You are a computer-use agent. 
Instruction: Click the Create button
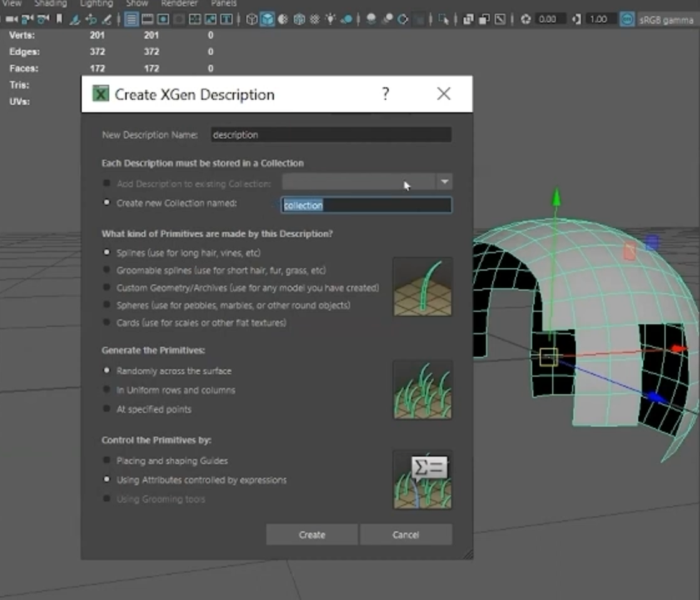[311, 535]
